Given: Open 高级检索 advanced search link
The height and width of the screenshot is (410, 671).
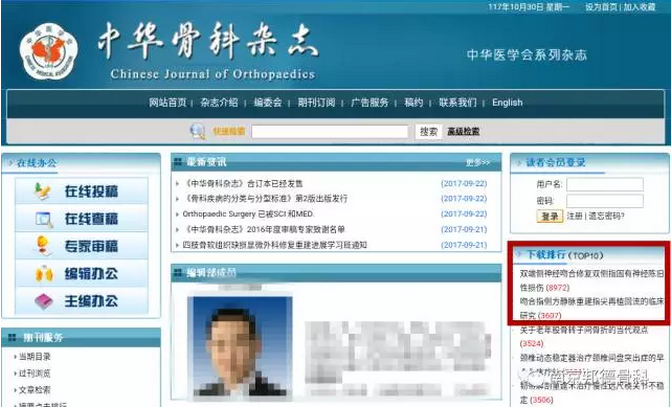Looking at the screenshot, I should (463, 131).
